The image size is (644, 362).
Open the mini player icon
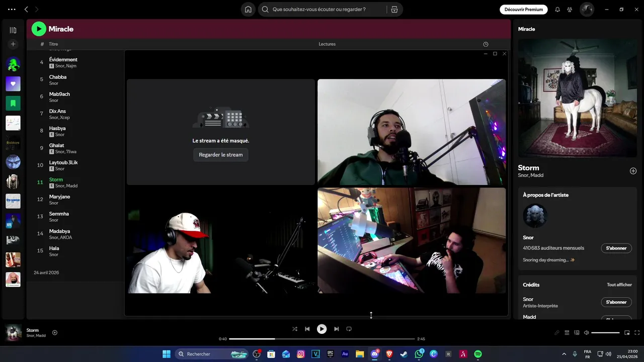[627, 332]
